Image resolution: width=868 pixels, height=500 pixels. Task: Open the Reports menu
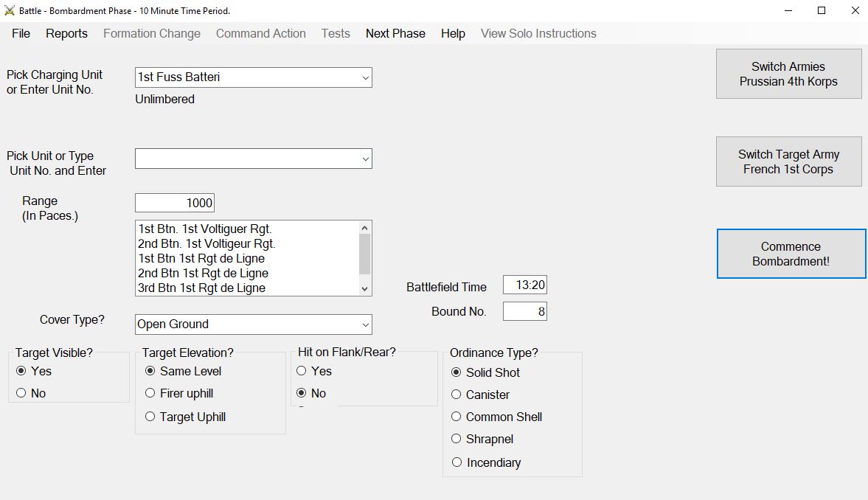(x=66, y=33)
